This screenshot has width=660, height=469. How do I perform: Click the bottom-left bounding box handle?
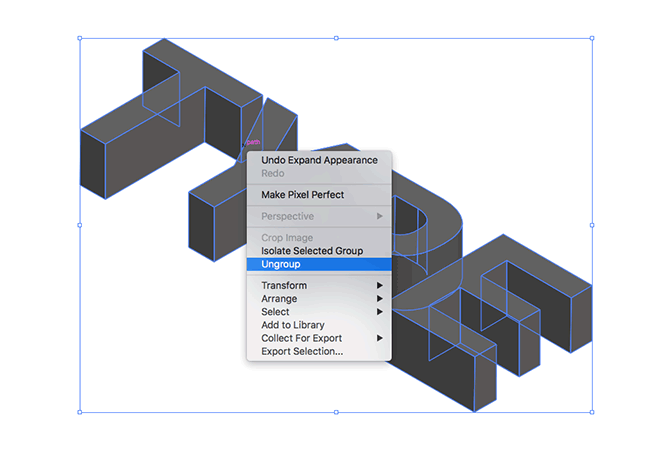pos(79,411)
